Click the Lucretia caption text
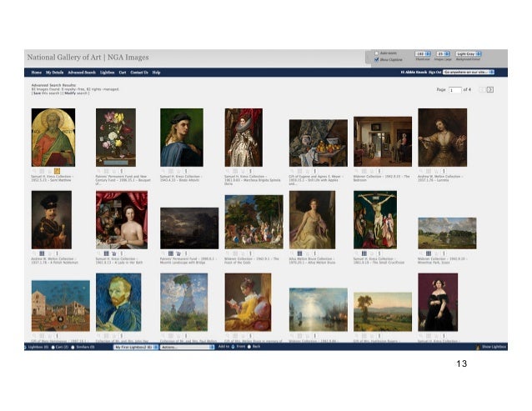Image resolution: width=532 pixels, height=411 pixels. 439,178
